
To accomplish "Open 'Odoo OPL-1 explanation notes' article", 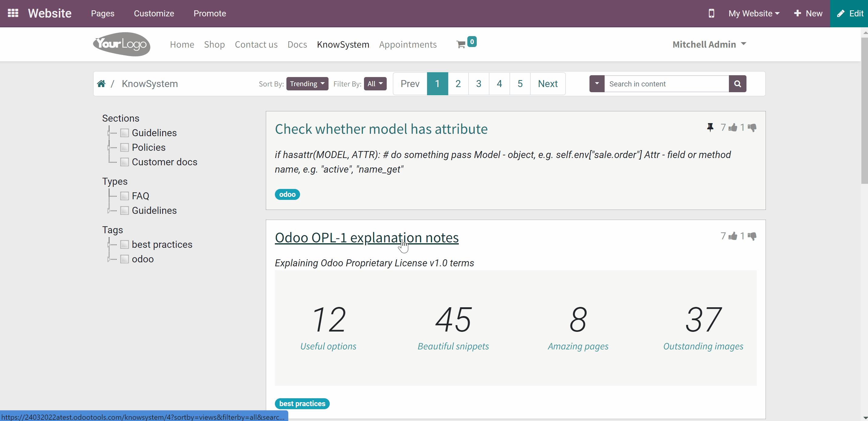I will pyautogui.click(x=367, y=237).
